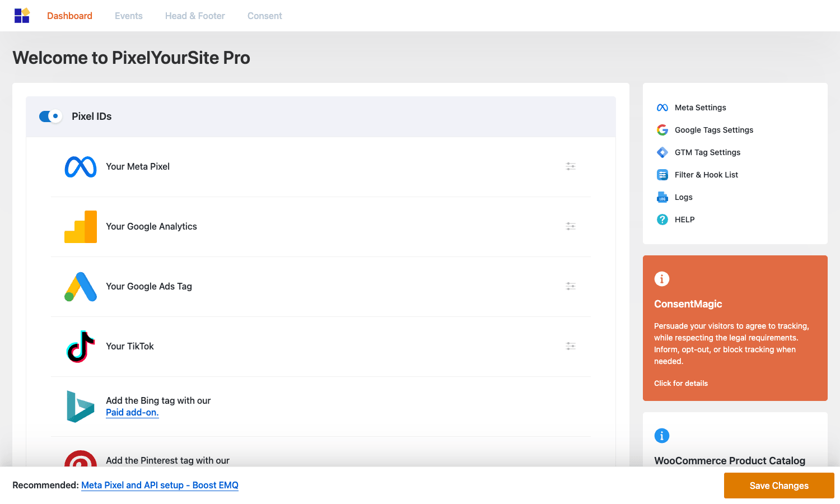Open the Dashboard tab
The width and height of the screenshot is (840, 504).
pyautogui.click(x=69, y=16)
